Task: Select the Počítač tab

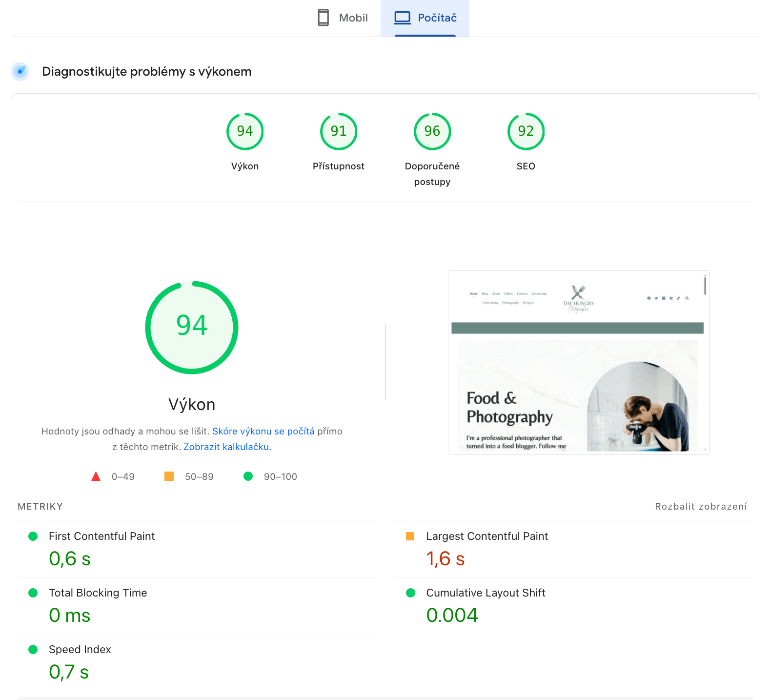Action: [x=425, y=18]
